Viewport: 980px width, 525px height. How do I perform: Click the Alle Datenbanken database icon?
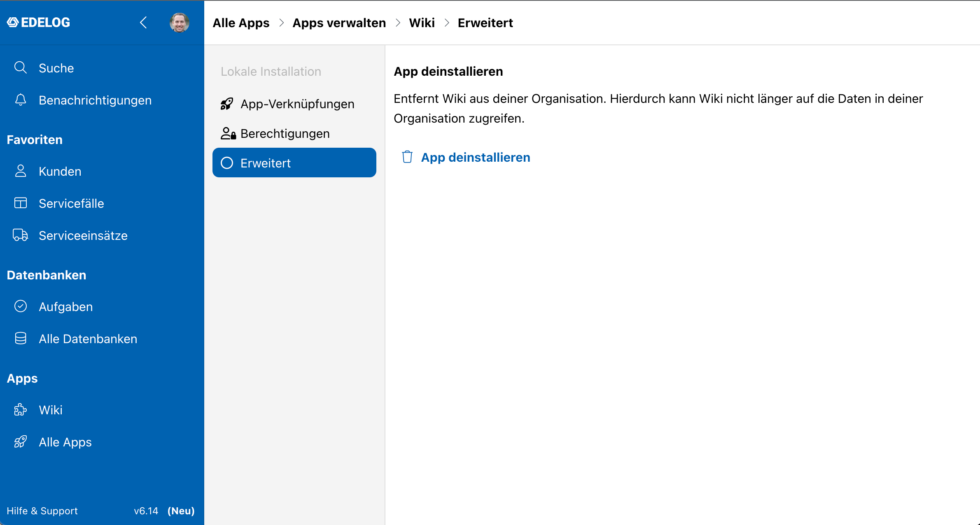(20, 338)
